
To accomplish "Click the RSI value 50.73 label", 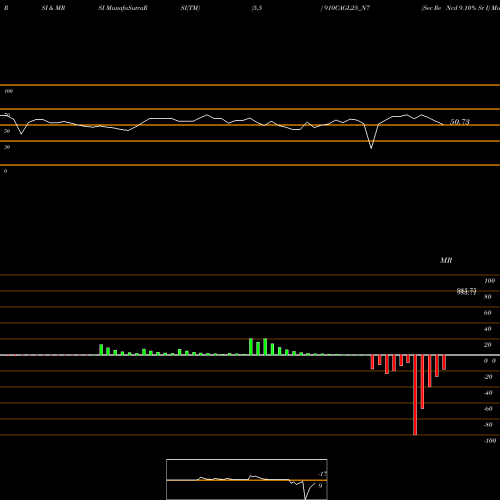I will [x=460, y=122].
